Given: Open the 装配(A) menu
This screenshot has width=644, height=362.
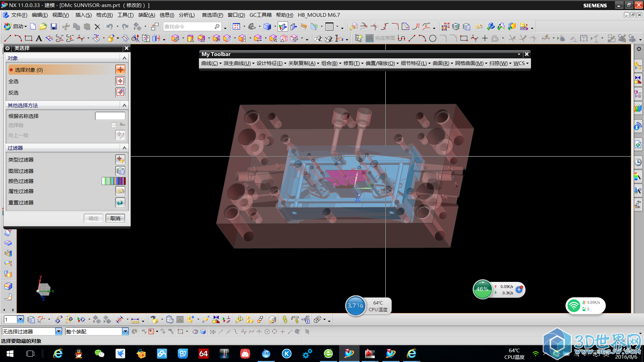Looking at the screenshot, I should pyautogui.click(x=147, y=15).
